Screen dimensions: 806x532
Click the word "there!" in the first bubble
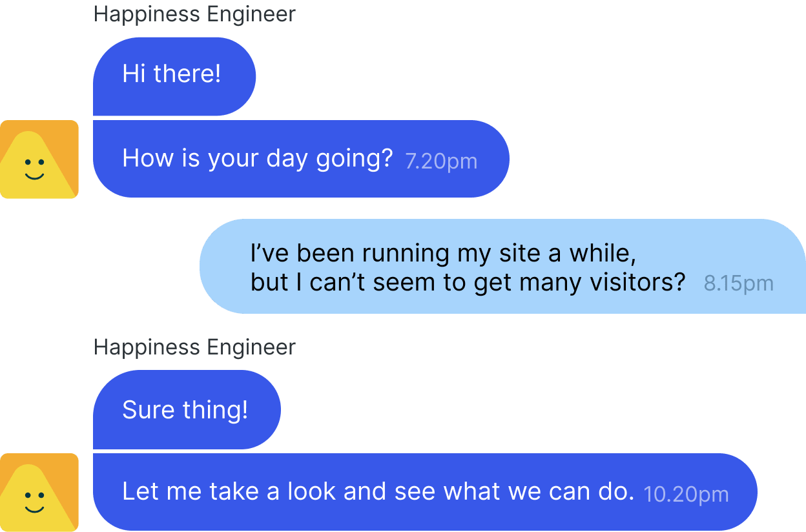point(187,74)
